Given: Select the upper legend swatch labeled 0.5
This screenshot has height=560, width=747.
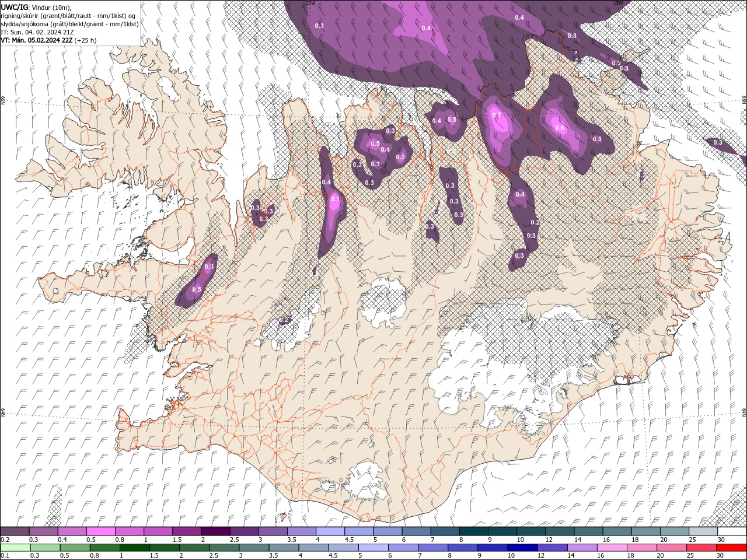Looking at the screenshot, I should point(101,531).
